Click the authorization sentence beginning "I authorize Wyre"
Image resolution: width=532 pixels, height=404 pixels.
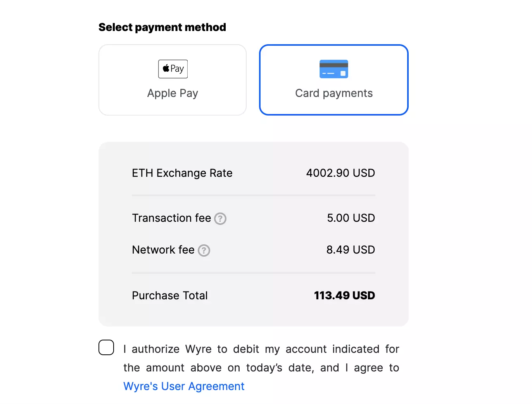coord(261,358)
